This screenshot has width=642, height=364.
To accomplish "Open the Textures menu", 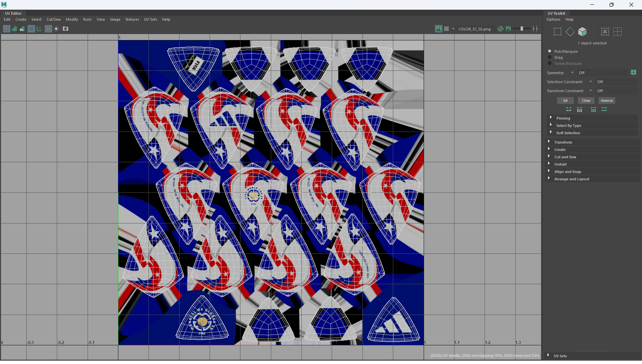I will tap(132, 20).
